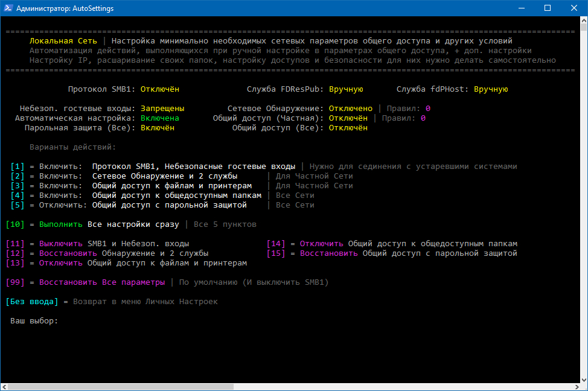Click the 'Запрещены' guest logins status
This screenshot has width=588, height=391.
pyautogui.click(x=162, y=109)
